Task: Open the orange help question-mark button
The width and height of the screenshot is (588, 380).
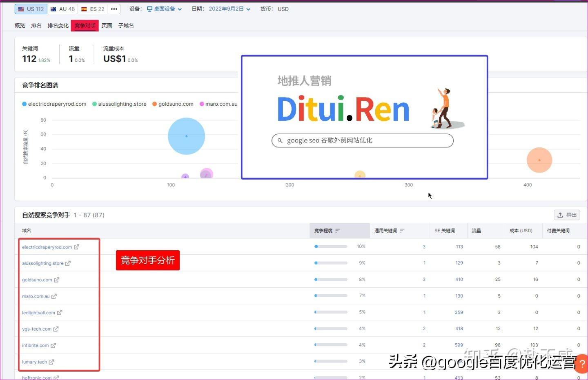Action: [582, 364]
